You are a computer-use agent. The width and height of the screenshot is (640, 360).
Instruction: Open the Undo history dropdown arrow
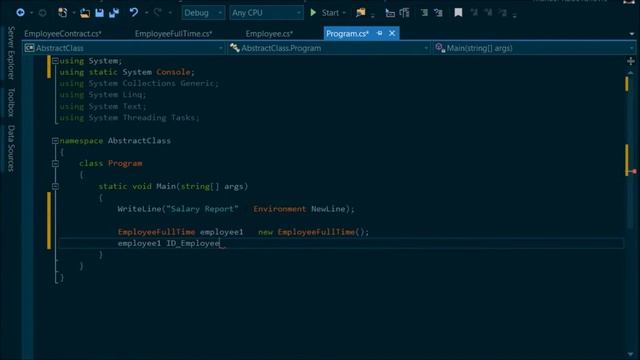coord(146,13)
